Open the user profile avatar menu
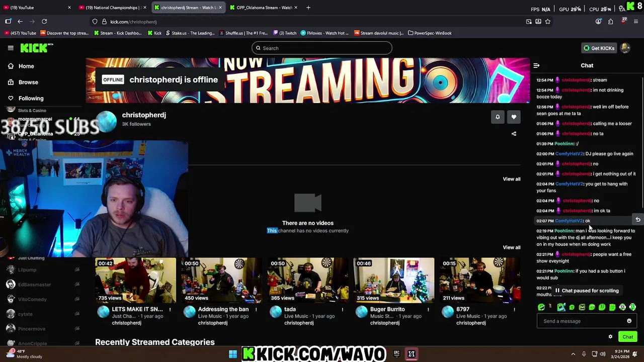Image resolution: width=644 pixels, height=362 pixels. 625,48
